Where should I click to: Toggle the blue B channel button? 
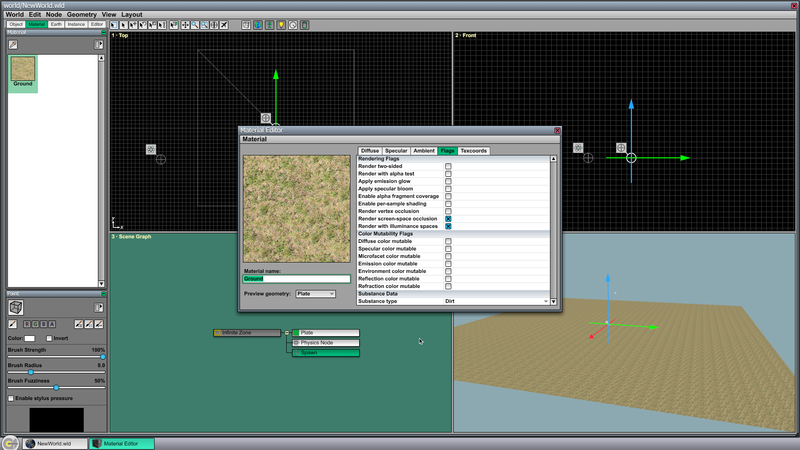coord(43,324)
